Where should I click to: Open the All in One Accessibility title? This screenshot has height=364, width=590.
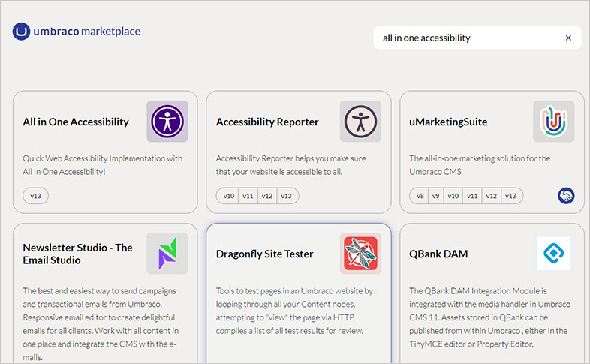pyautogui.click(x=76, y=122)
